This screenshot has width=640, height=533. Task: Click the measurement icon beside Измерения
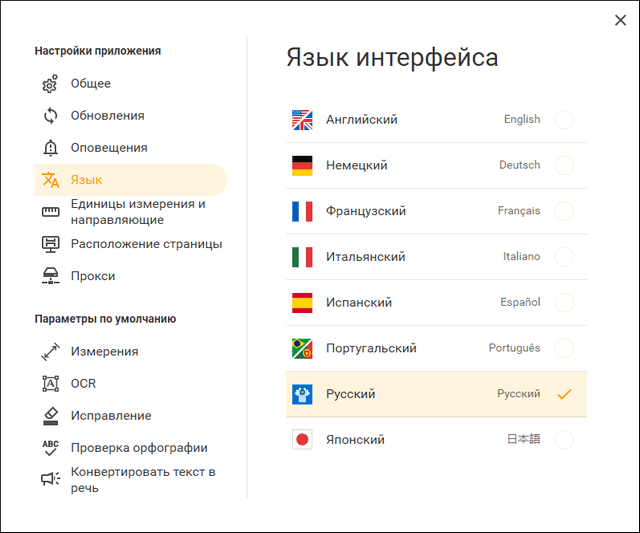[x=50, y=352]
